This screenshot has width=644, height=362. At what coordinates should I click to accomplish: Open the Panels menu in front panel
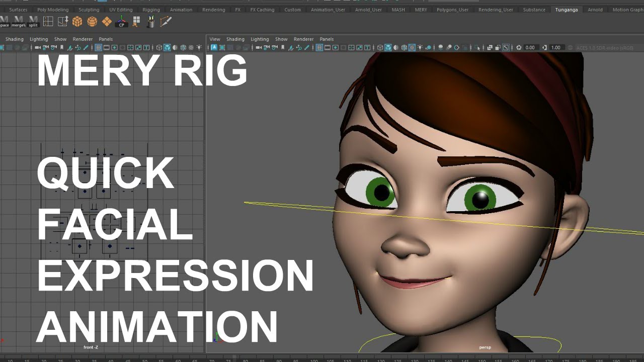[x=106, y=39]
